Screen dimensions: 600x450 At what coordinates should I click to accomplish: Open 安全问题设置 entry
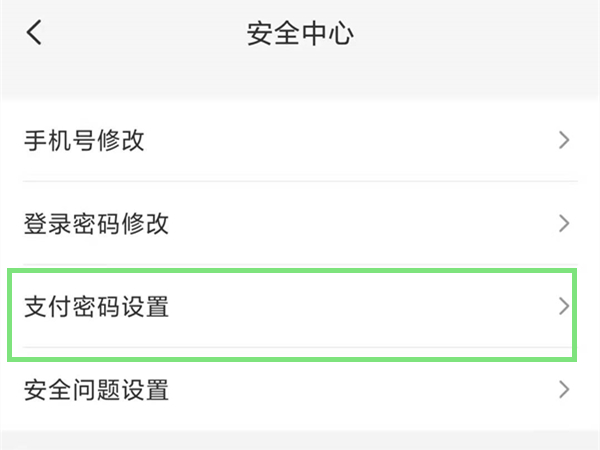click(97, 390)
